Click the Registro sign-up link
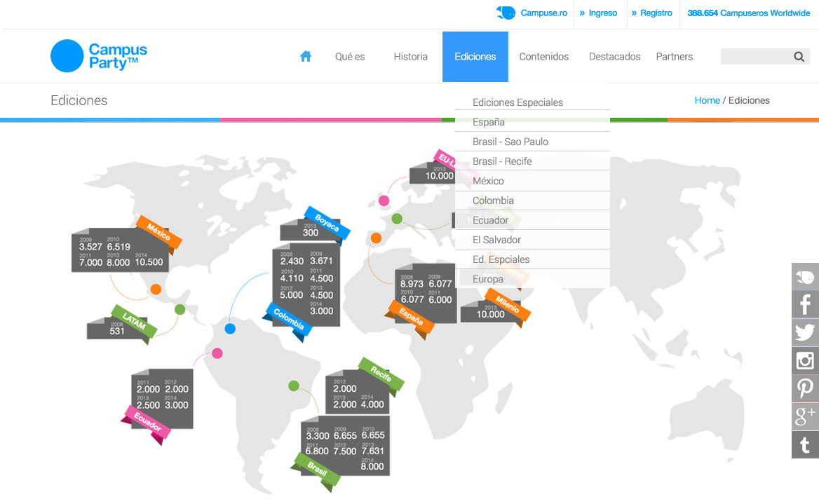819x504 pixels. (652, 13)
